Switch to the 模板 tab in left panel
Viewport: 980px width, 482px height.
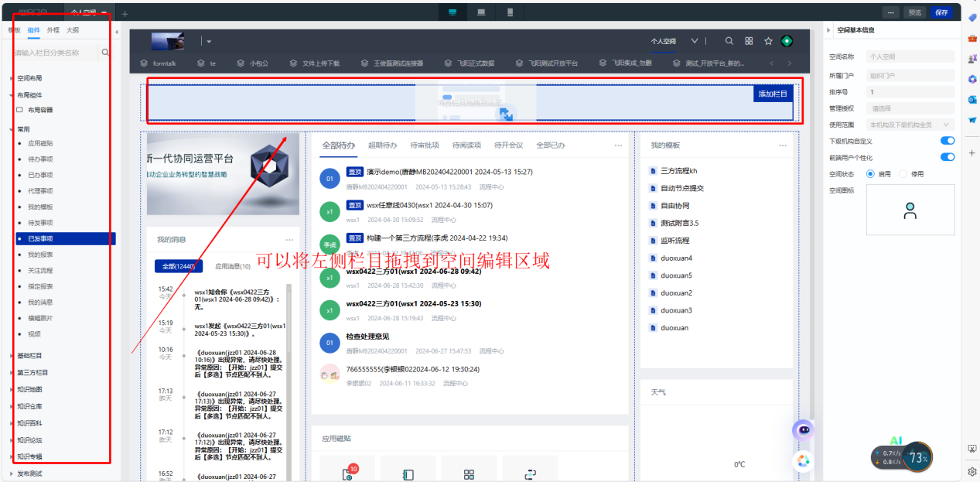pyautogui.click(x=14, y=30)
